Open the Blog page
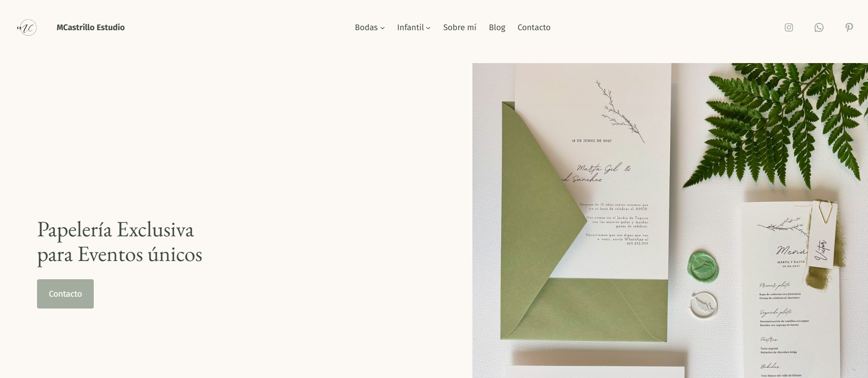This screenshot has height=378, width=868. tap(497, 27)
